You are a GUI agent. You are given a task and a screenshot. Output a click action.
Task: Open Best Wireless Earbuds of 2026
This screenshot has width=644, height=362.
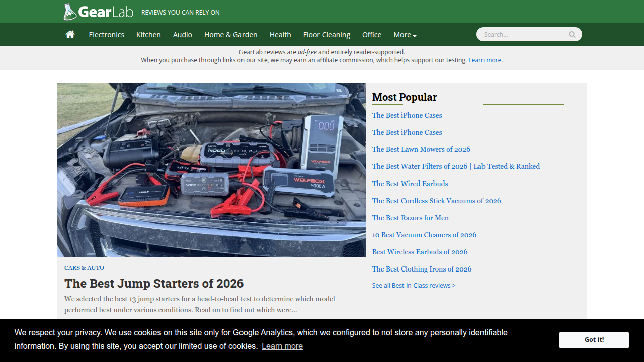point(420,252)
